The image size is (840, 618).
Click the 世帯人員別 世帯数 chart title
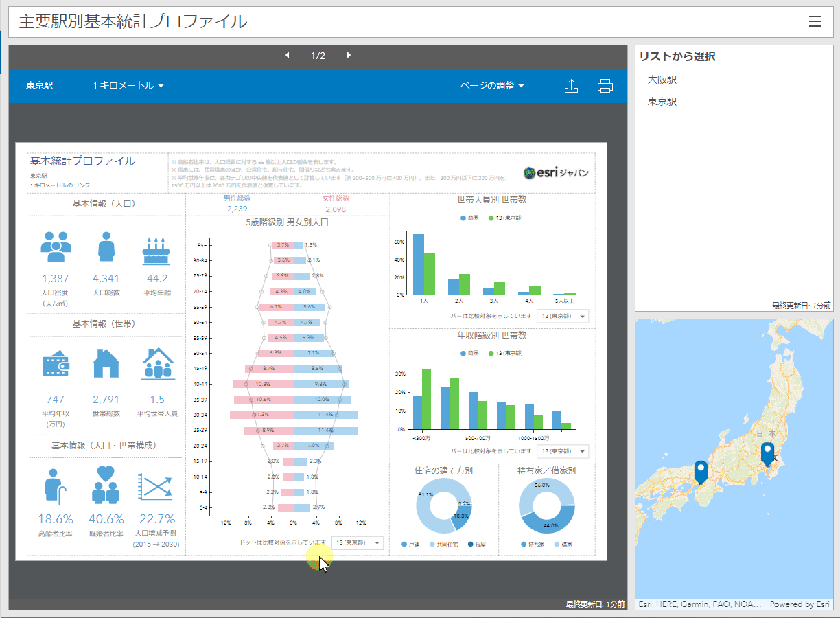tap(491, 200)
